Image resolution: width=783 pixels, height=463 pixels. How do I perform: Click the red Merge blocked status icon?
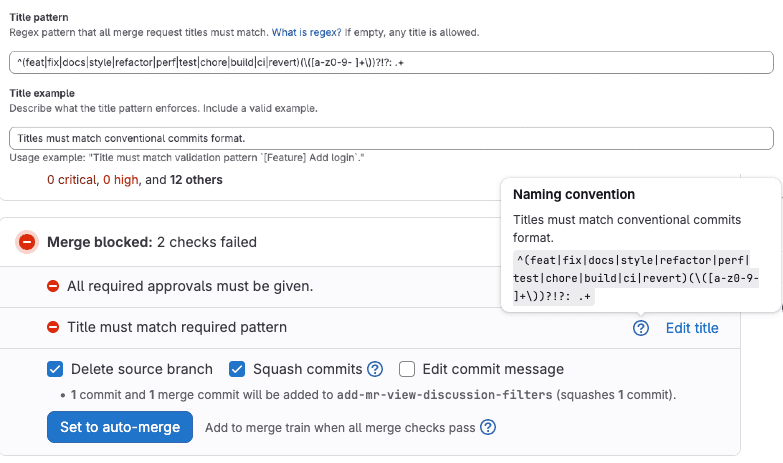coord(27,242)
